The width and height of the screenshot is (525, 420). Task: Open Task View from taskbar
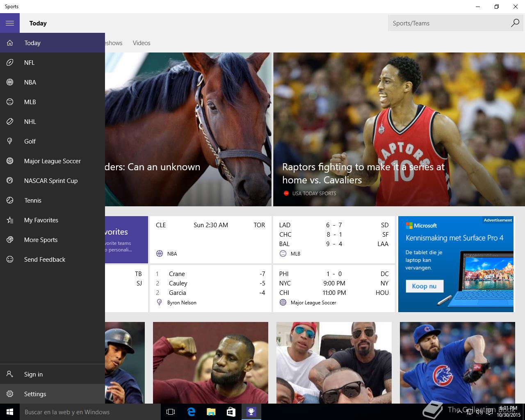[171, 412]
